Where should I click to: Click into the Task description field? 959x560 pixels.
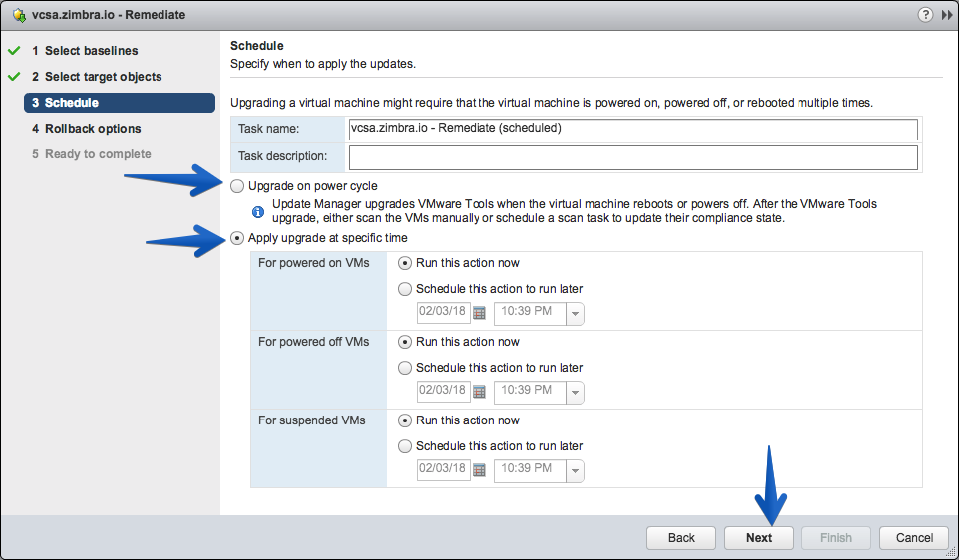(x=633, y=157)
